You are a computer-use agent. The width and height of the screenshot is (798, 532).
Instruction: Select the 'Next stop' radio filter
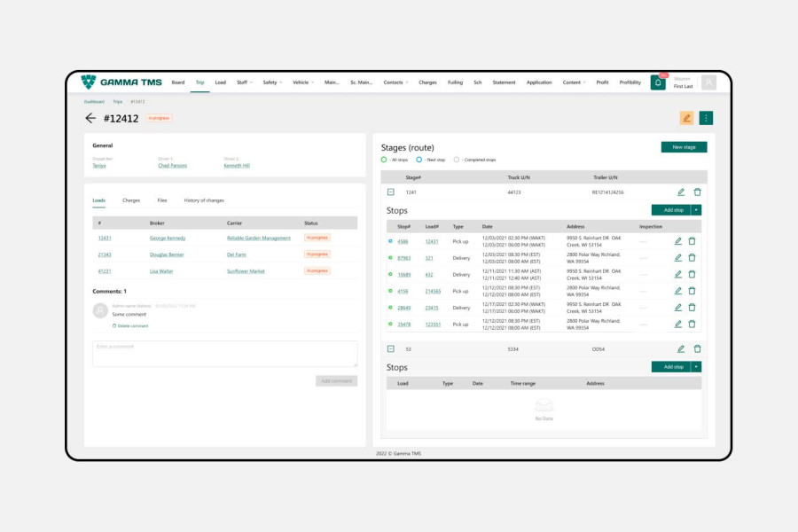click(x=419, y=160)
